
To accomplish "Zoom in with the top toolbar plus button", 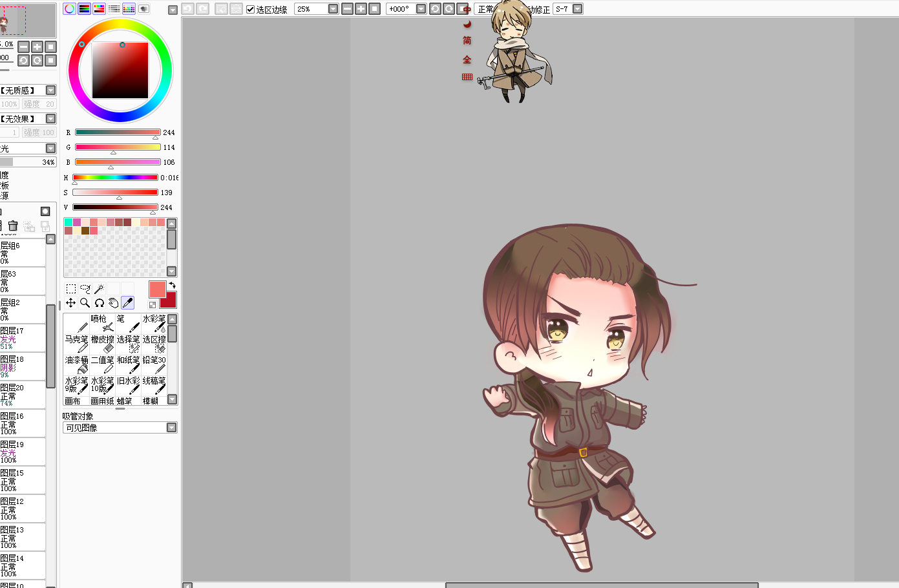I will (361, 9).
